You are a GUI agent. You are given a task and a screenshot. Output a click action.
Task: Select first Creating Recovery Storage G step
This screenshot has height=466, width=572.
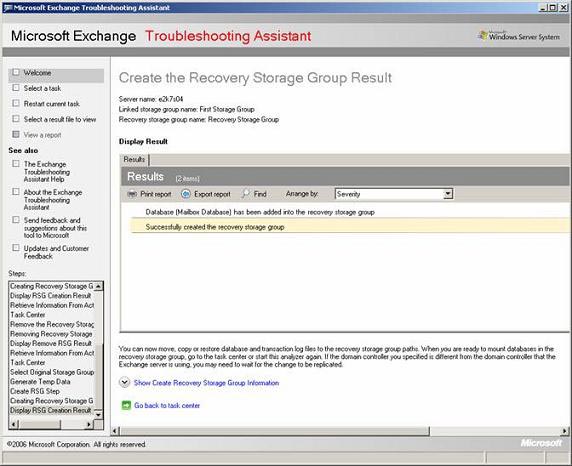(x=51, y=286)
